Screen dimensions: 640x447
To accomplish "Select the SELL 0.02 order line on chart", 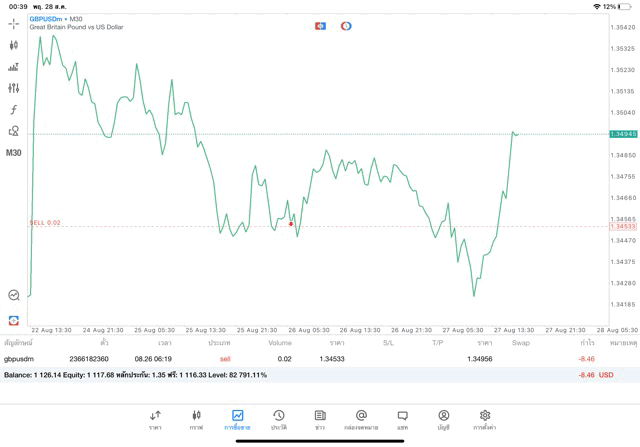I will pyautogui.click(x=46, y=223).
